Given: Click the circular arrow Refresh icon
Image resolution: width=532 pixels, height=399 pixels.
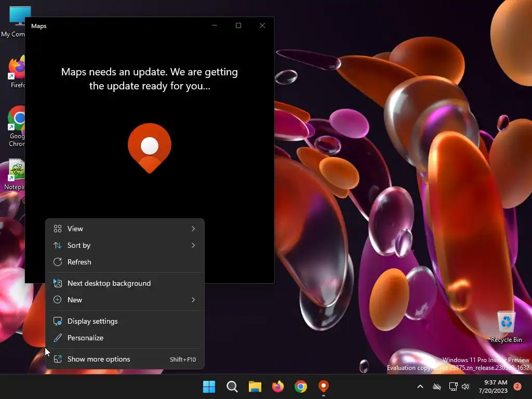Looking at the screenshot, I should click(58, 262).
